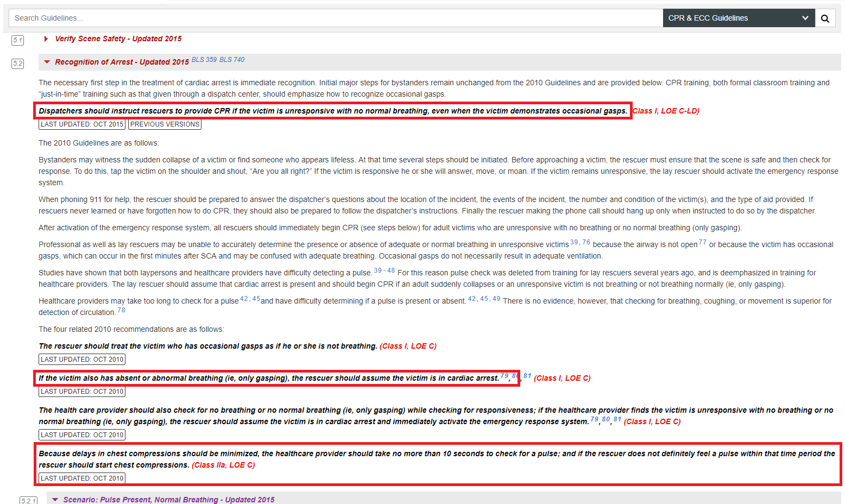Open Verify Scene Safety - Updated 2015 heading
The height and width of the screenshot is (504, 845).
pyautogui.click(x=118, y=39)
